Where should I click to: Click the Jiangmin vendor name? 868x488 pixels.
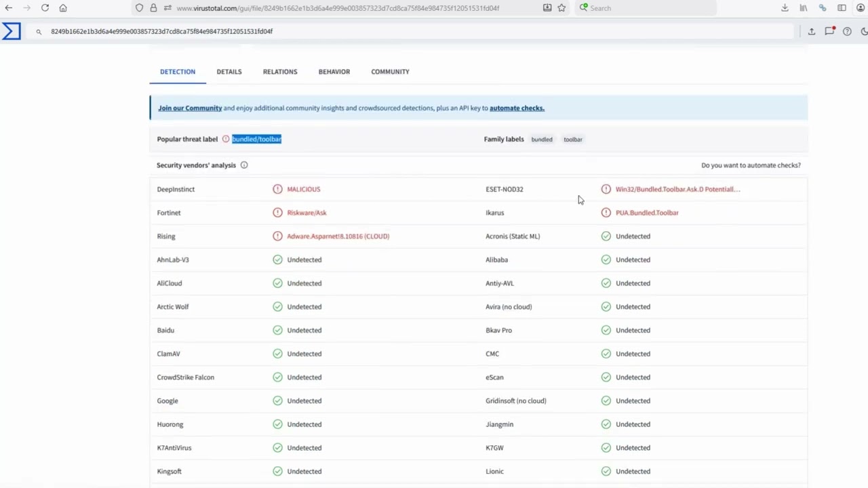[x=500, y=424]
